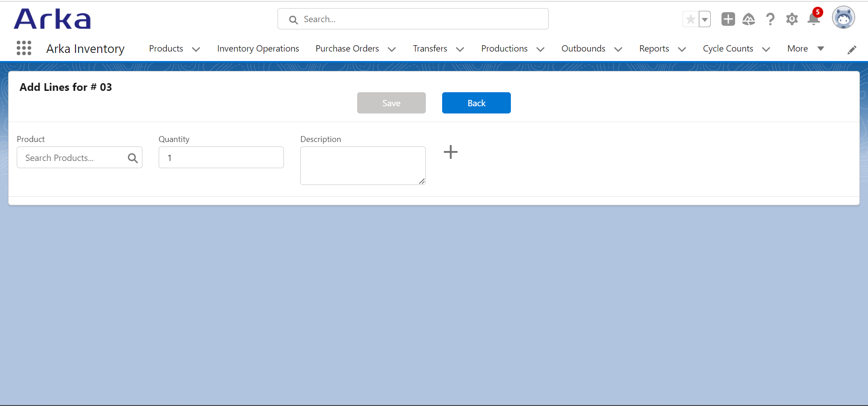The width and height of the screenshot is (868, 406).
Task: Open the Global Actions plus icon
Action: (728, 19)
